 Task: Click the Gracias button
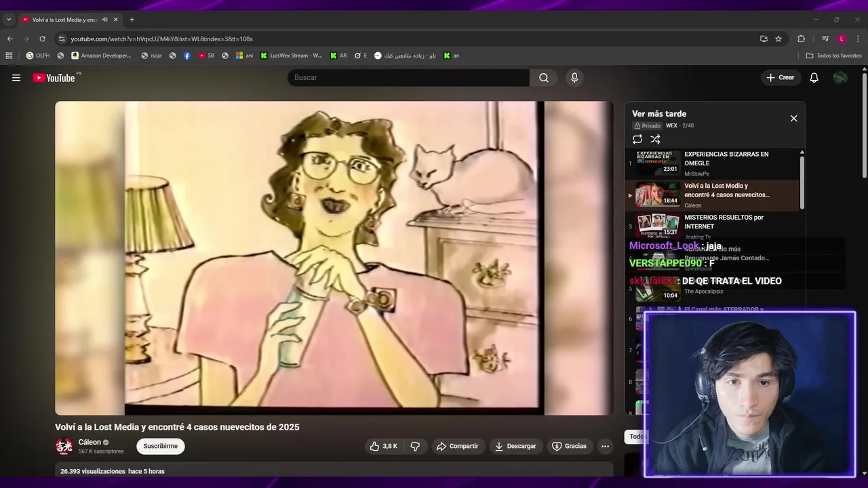(x=570, y=446)
